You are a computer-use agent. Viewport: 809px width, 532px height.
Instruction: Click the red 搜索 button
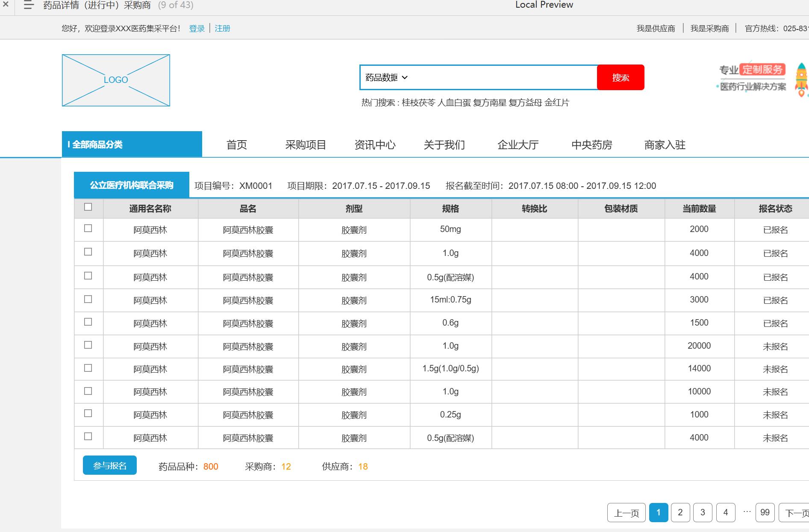pos(621,77)
